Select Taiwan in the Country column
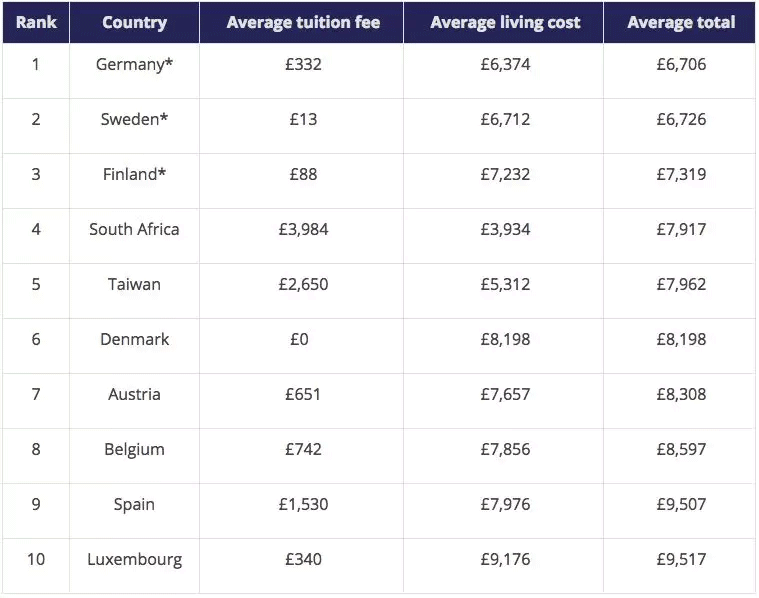 pyautogui.click(x=134, y=284)
